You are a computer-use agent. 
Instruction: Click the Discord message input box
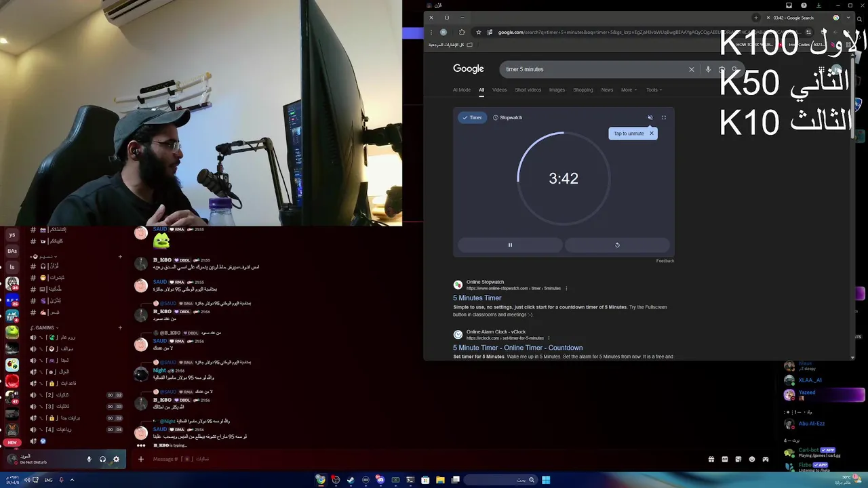point(420,459)
